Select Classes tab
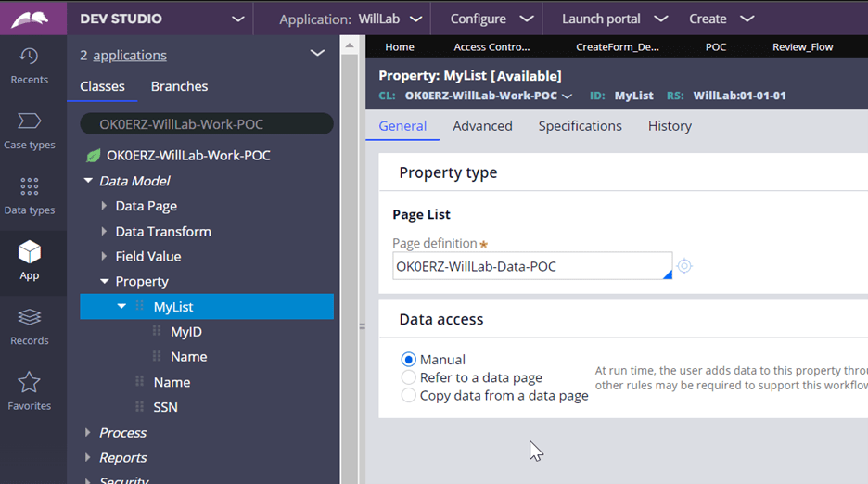The width and height of the screenshot is (868, 484). [x=102, y=86]
